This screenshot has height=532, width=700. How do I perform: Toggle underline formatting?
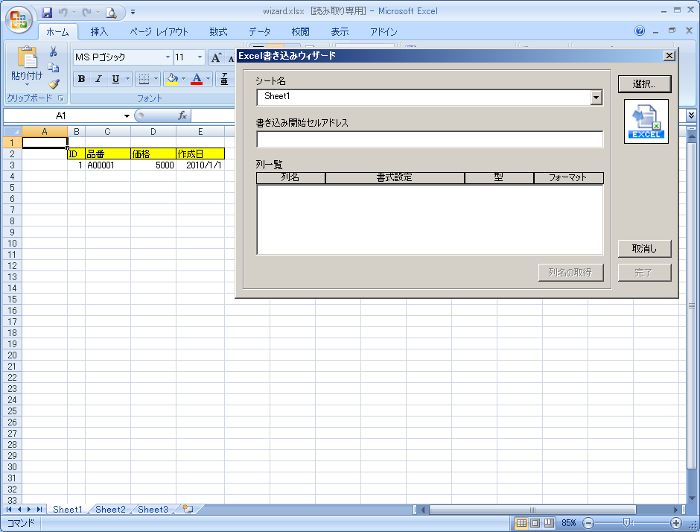pos(115,79)
